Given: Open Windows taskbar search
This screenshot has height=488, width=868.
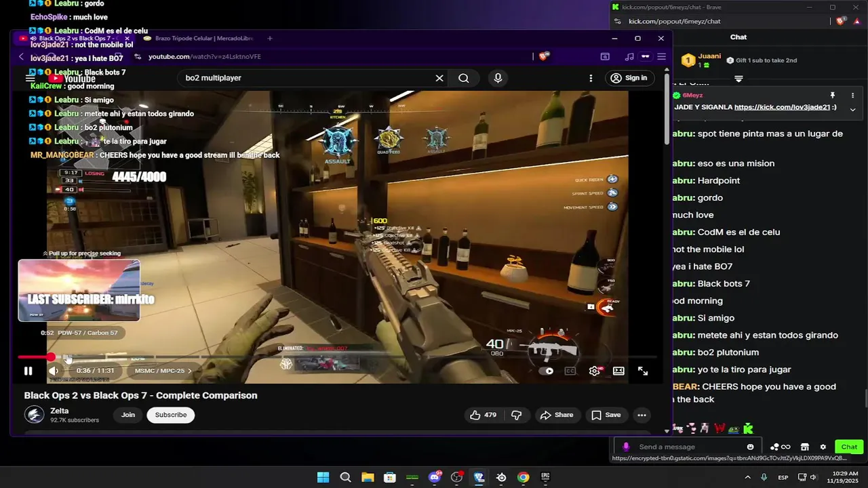Looking at the screenshot, I should [345, 477].
